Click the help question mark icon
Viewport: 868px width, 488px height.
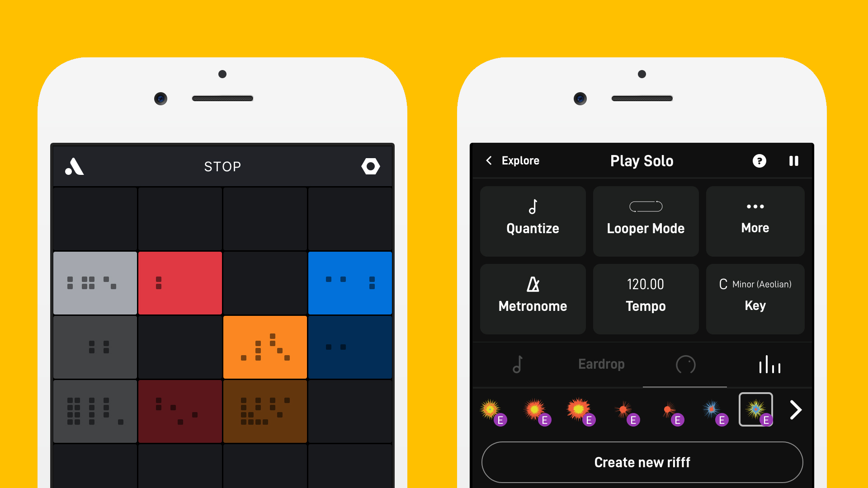(x=760, y=160)
